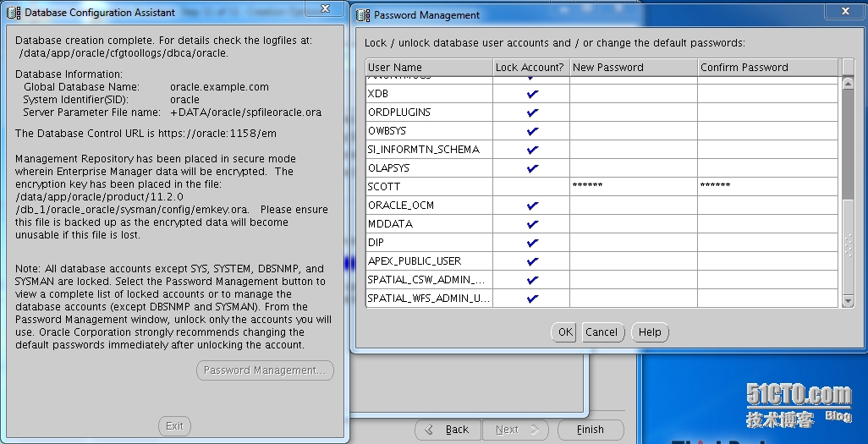Cancel the Password Management dialog

point(602,332)
